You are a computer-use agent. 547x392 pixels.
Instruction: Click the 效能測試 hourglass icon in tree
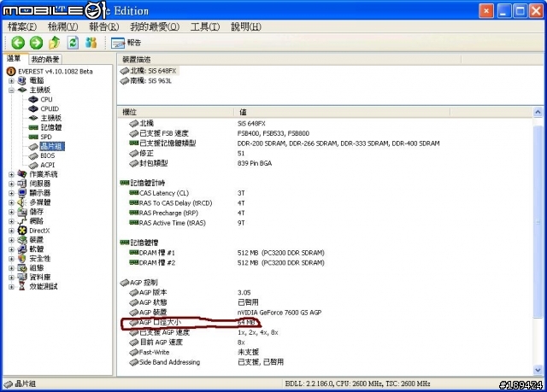pos(22,287)
